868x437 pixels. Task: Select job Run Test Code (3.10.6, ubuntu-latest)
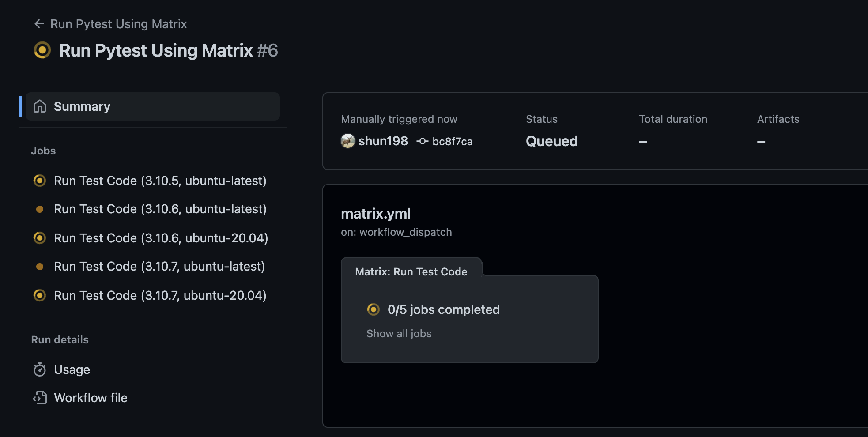160,209
